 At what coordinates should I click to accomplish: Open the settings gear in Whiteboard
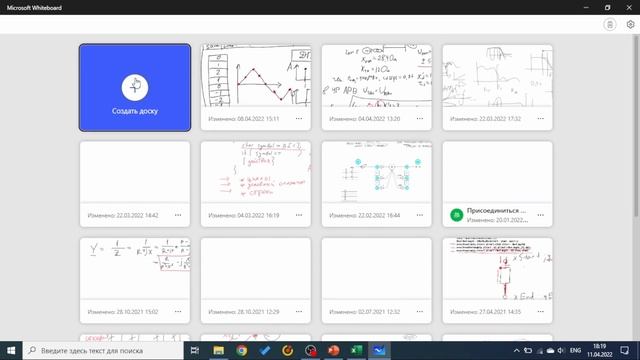tap(630, 24)
